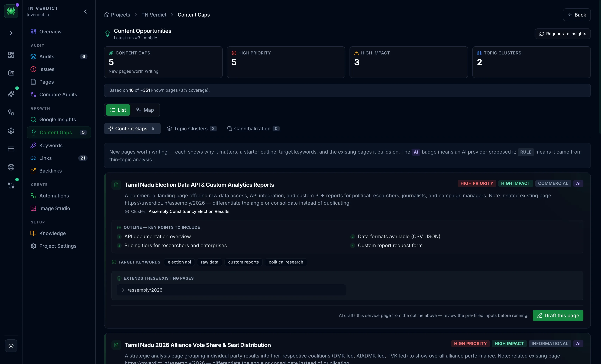Select the Content Gaps tab
Image resolution: width=601 pixels, height=364 pixels.
tap(132, 128)
